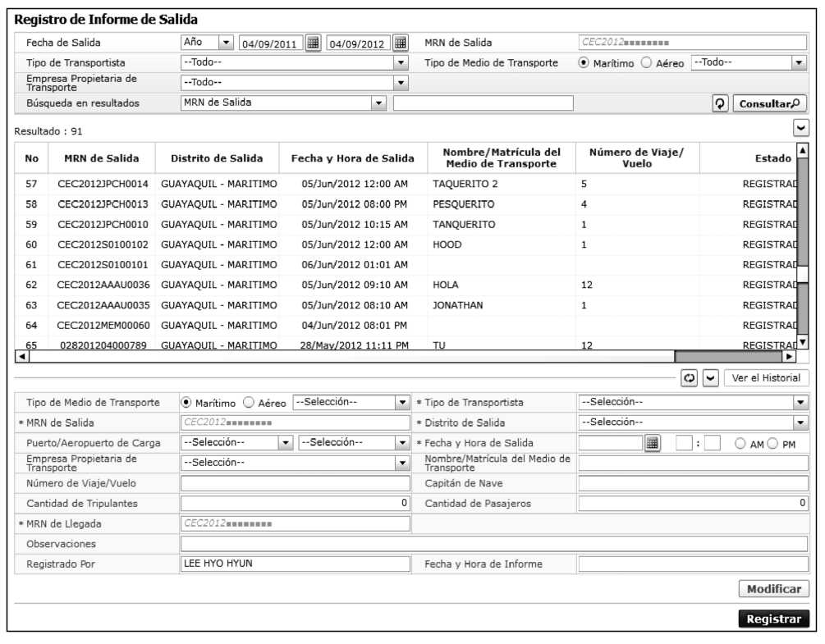Click the Modificar button
The height and width of the screenshot is (644, 825).
pyautogui.click(x=773, y=589)
